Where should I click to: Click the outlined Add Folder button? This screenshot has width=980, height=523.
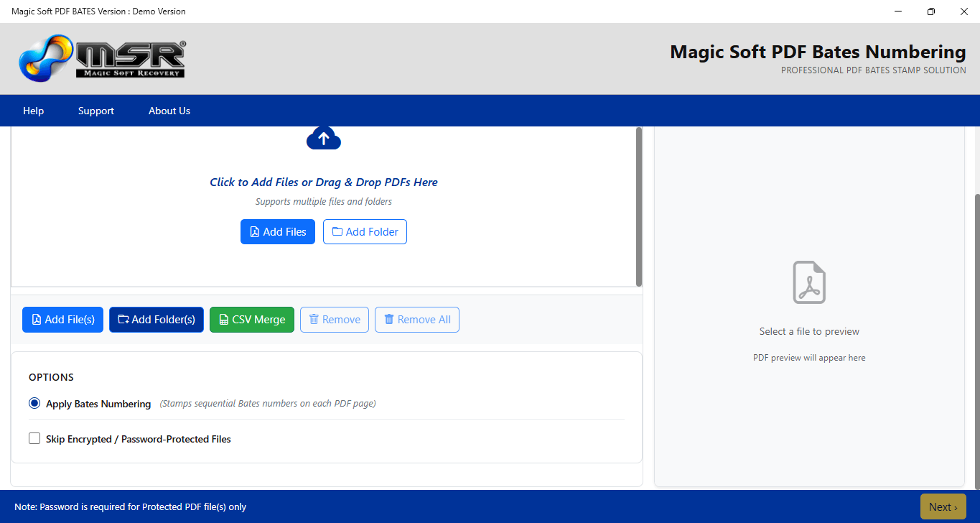tap(365, 232)
